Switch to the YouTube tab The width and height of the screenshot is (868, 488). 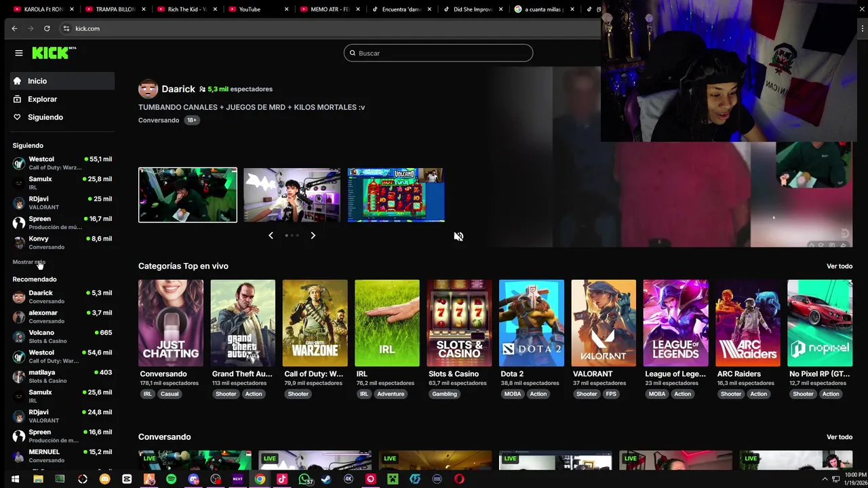258,9
